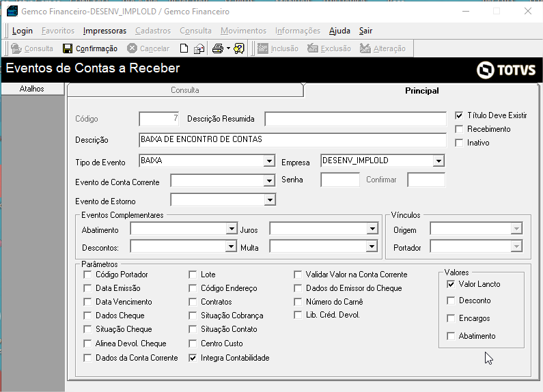Click the Alteração toolbar icon
Image resolution: width=543 pixels, height=392 pixels.
(365, 48)
